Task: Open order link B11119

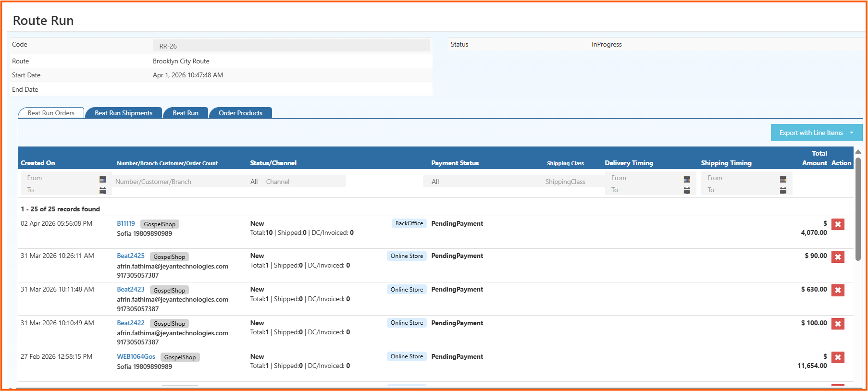Action: coord(126,223)
